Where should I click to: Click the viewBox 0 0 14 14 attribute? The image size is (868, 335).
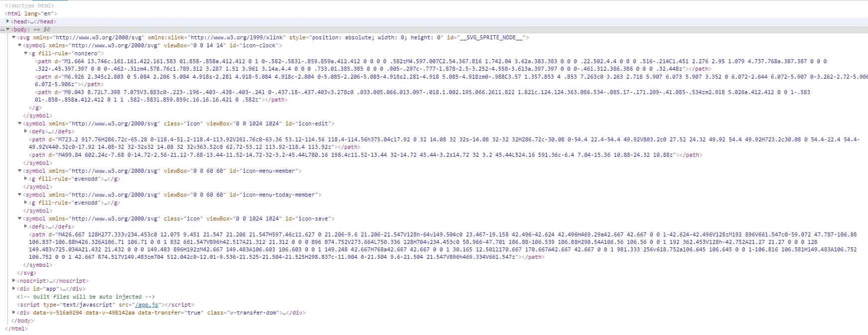click(195, 45)
